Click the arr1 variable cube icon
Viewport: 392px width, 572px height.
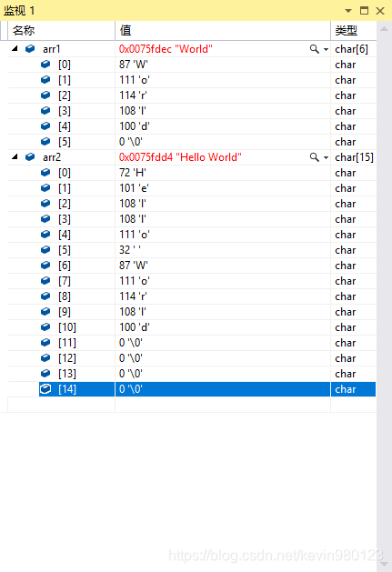[30, 48]
